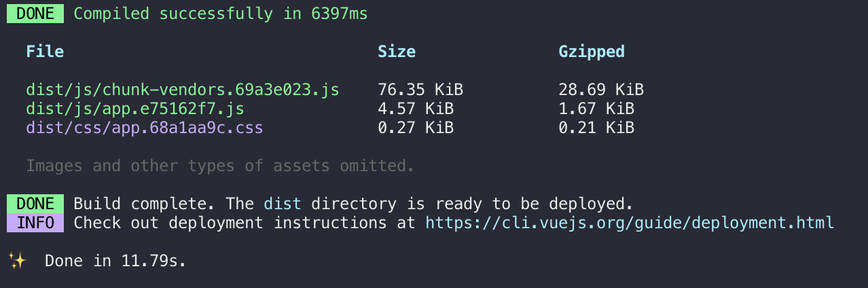Click the 'Images and other types' omitted note
The width and height of the screenshot is (868, 288).
[220, 166]
